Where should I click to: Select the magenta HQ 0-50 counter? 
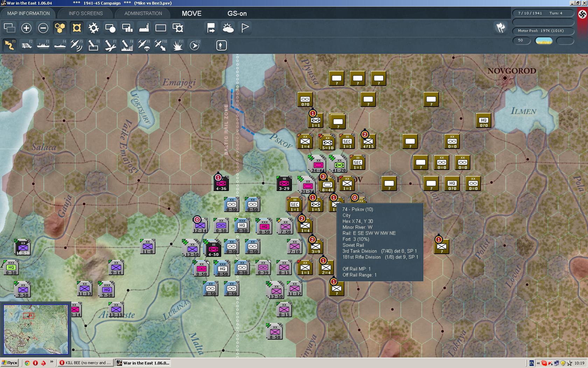point(264,226)
